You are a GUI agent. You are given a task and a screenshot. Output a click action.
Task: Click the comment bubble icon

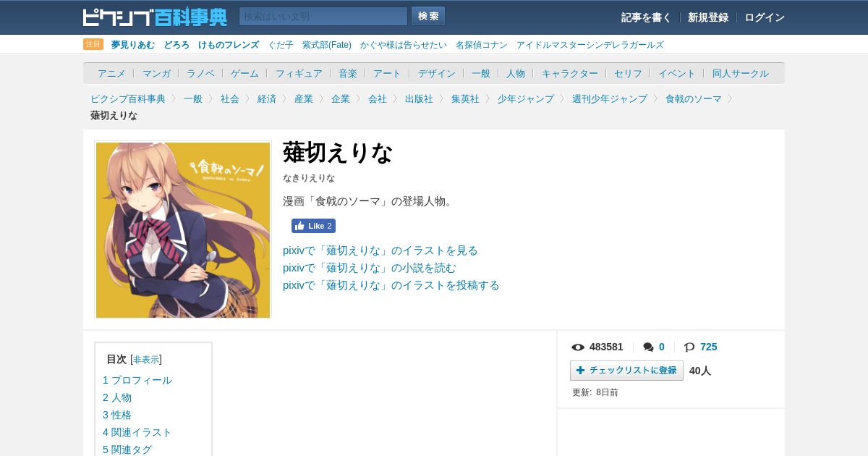click(648, 347)
